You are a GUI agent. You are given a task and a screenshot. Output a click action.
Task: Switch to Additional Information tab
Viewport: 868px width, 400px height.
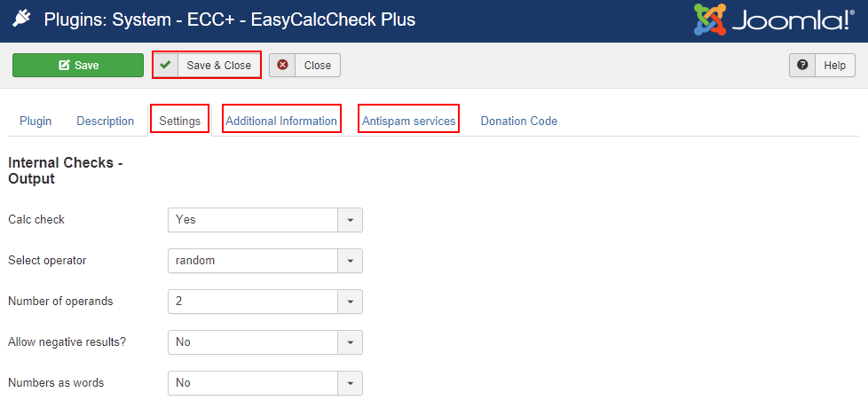[x=281, y=122]
